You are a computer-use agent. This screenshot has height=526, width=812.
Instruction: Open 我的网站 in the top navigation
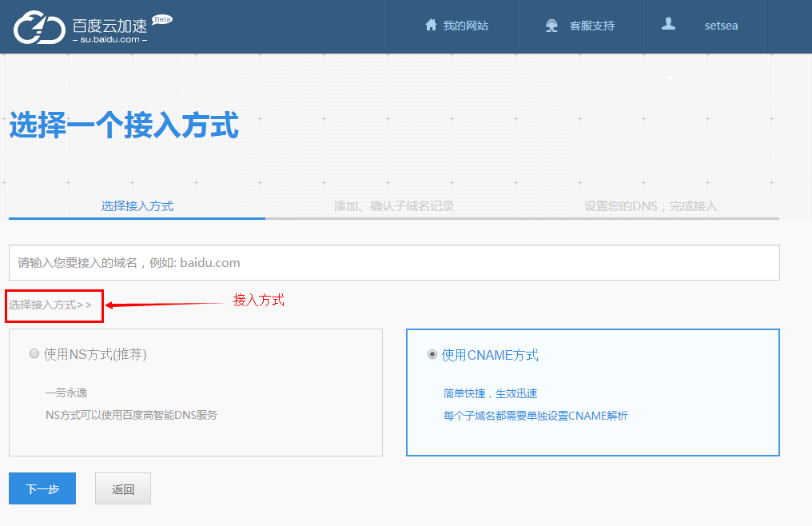click(x=466, y=26)
